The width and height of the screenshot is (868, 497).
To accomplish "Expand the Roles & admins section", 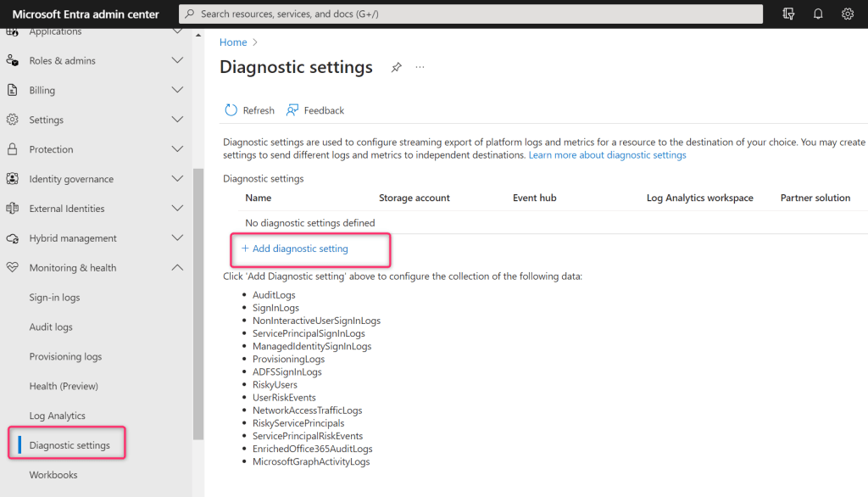I will (x=177, y=61).
